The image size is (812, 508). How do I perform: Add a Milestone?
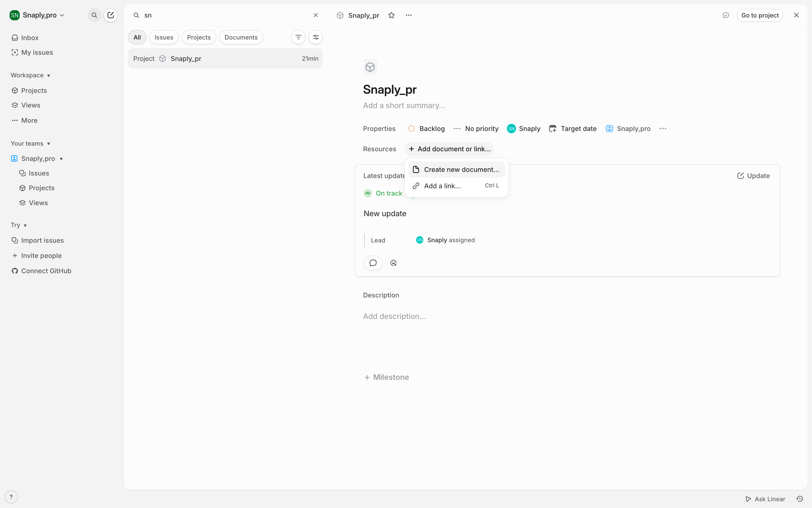(x=386, y=377)
